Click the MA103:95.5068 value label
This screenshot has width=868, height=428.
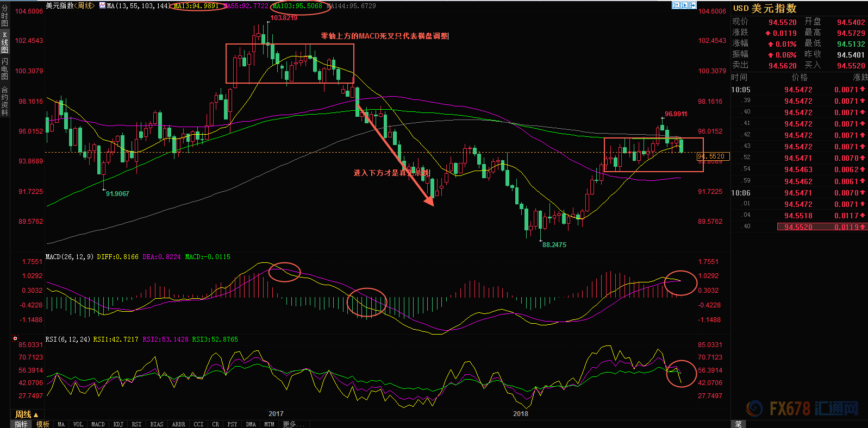[x=297, y=6]
